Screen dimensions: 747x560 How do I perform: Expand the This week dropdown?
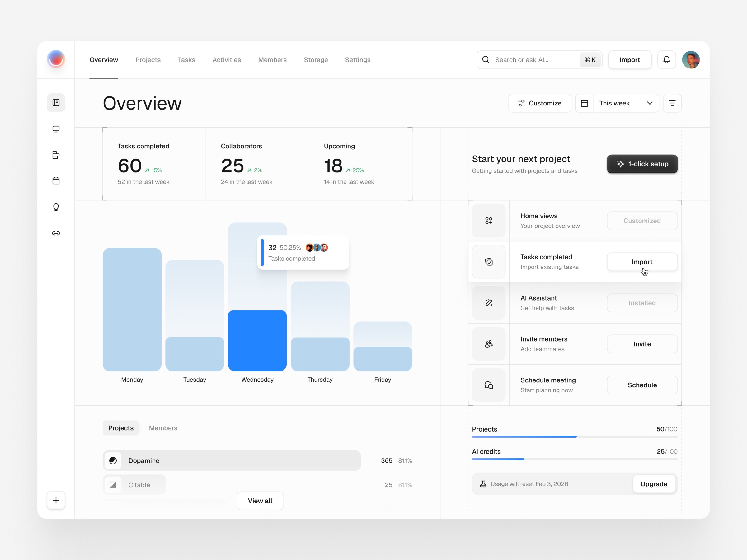click(626, 103)
